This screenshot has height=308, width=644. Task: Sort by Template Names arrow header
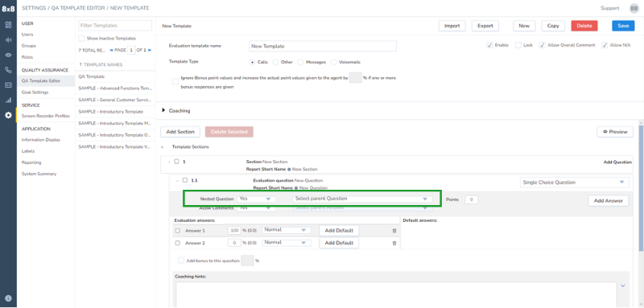point(100,65)
